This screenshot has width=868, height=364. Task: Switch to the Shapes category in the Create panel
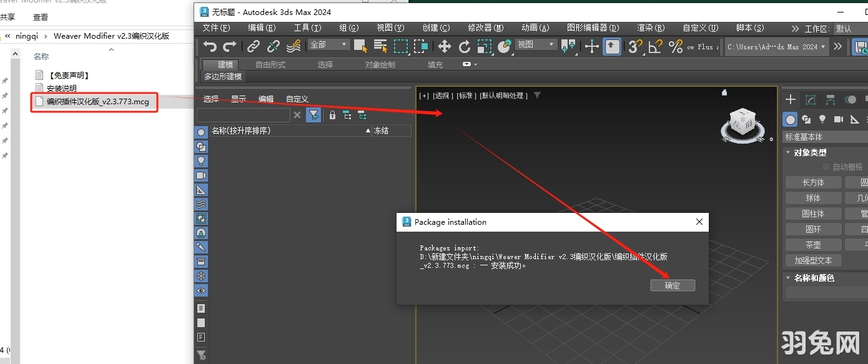(807, 119)
